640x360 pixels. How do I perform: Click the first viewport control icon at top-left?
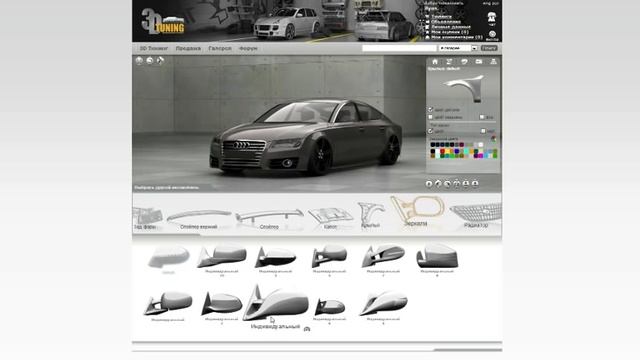(139, 60)
